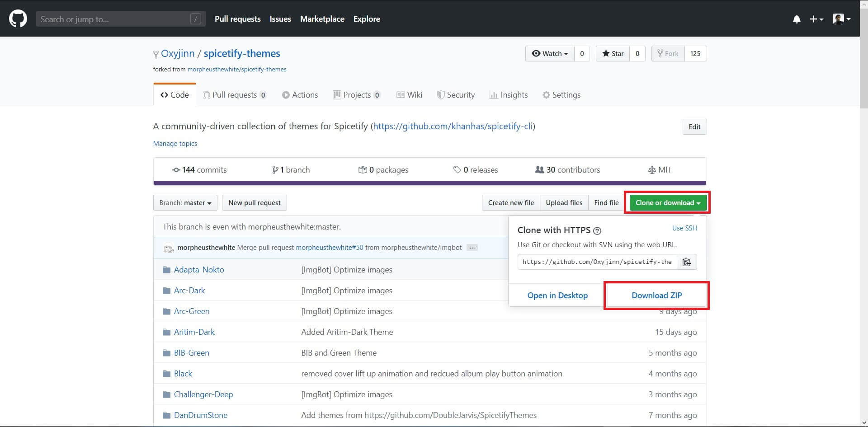Expand the Branch: master selector

click(x=185, y=203)
